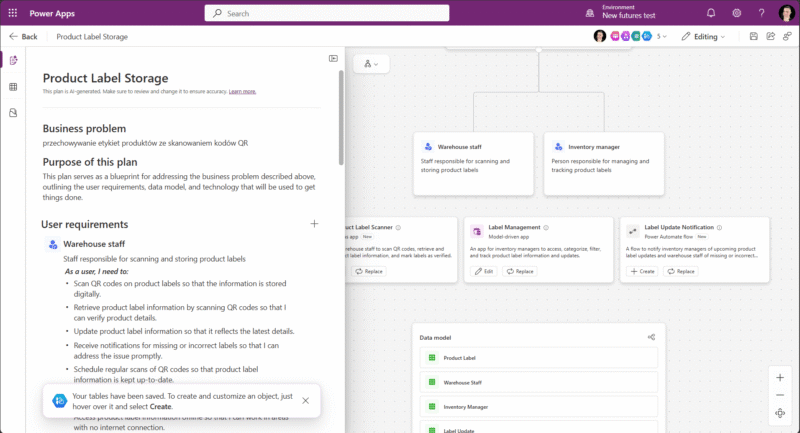This screenshot has width=800, height=433.
Task: Open Data model relationship view icon
Action: pos(651,338)
